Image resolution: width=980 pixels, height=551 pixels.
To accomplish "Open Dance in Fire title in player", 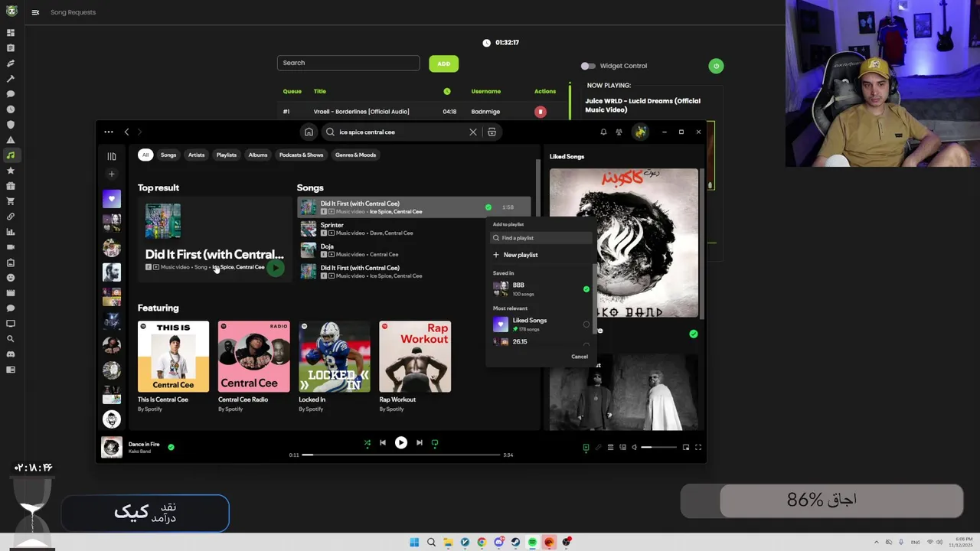I will [x=144, y=444].
